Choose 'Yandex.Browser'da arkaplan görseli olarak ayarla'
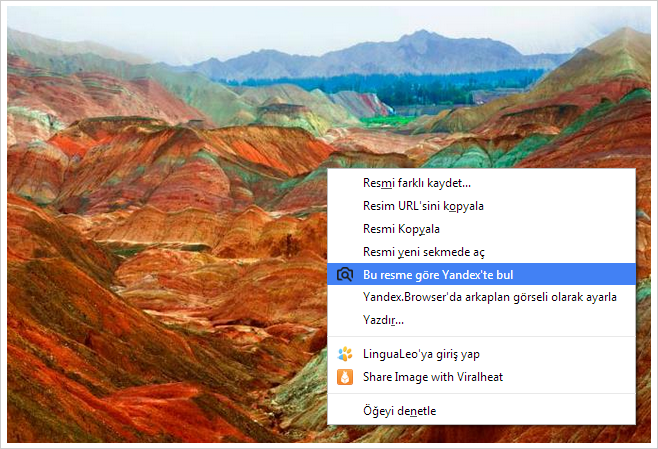658x449 pixels. 481,297
